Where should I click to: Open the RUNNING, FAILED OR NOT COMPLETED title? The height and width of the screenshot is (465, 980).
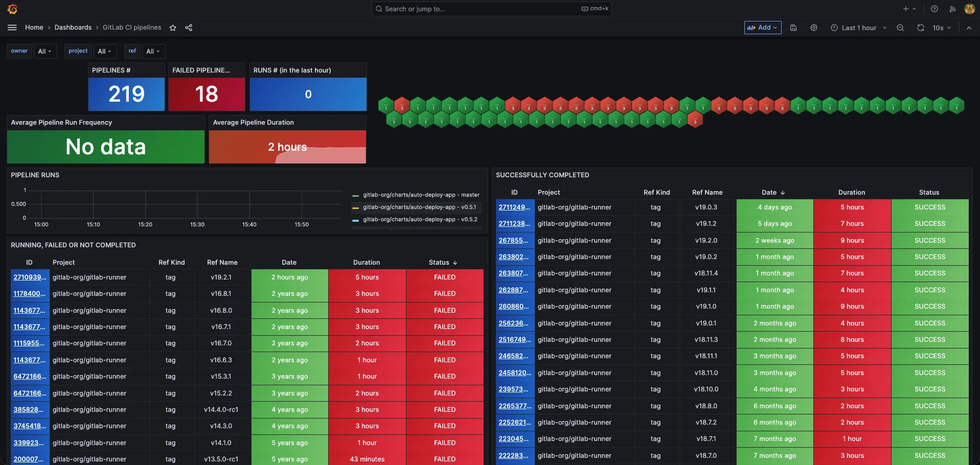(74, 245)
